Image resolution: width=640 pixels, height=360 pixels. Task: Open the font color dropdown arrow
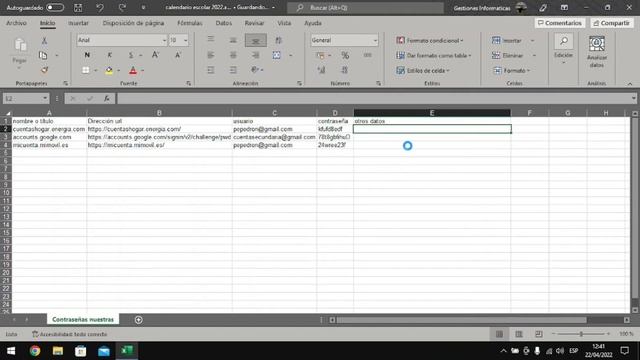pyautogui.click(x=142, y=71)
